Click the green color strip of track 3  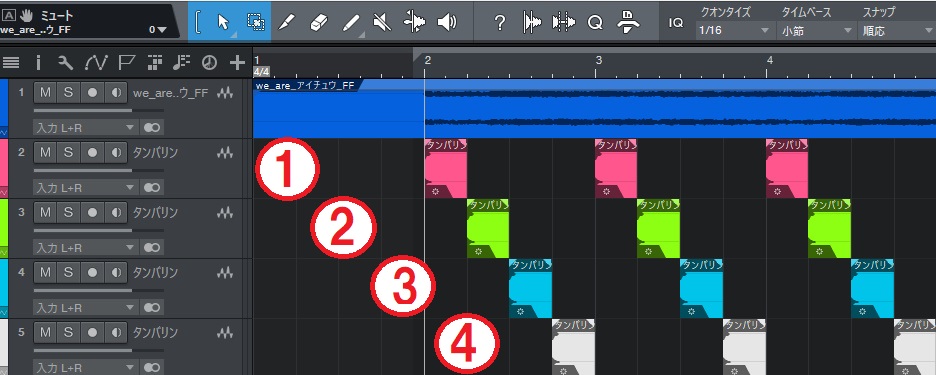pyautogui.click(x=4, y=228)
